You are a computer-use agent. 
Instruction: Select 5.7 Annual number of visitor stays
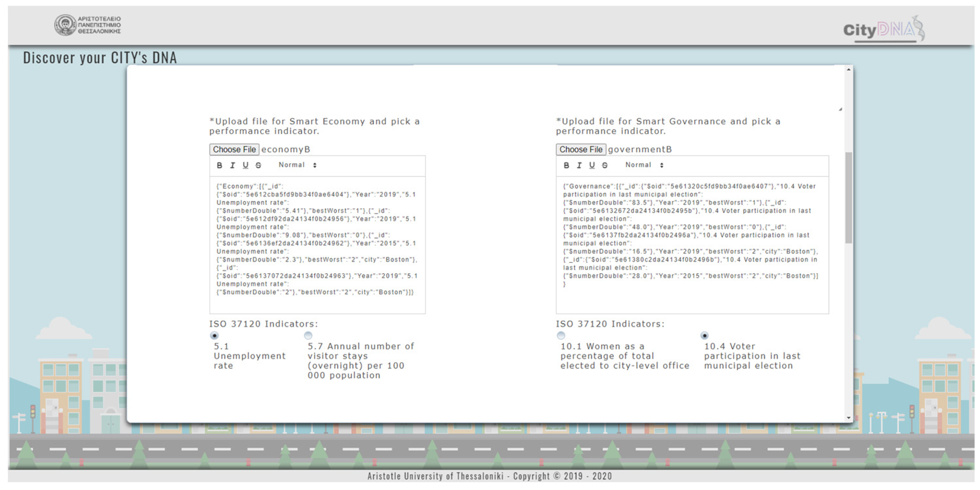[x=308, y=335]
